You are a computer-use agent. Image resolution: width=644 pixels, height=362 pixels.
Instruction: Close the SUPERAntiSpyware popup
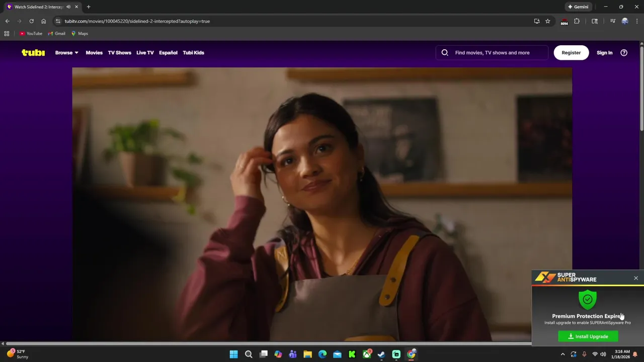636,278
